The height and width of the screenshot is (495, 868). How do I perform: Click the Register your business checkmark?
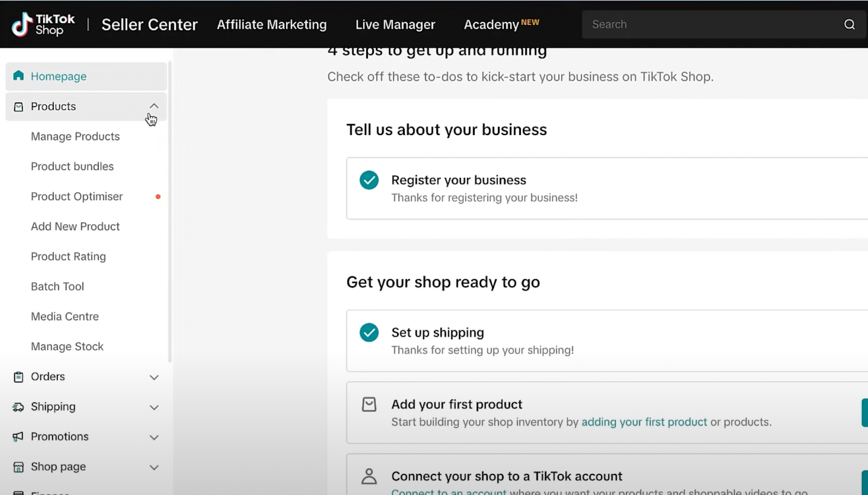point(369,180)
